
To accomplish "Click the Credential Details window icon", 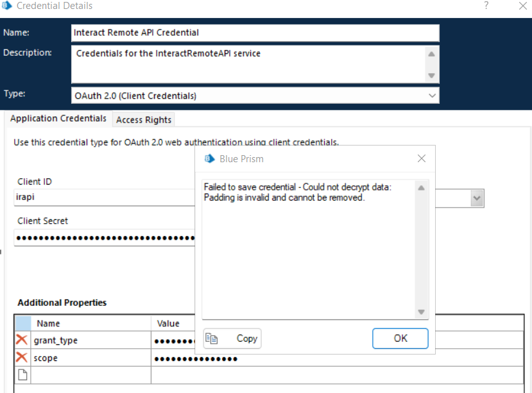I will click(x=8, y=6).
